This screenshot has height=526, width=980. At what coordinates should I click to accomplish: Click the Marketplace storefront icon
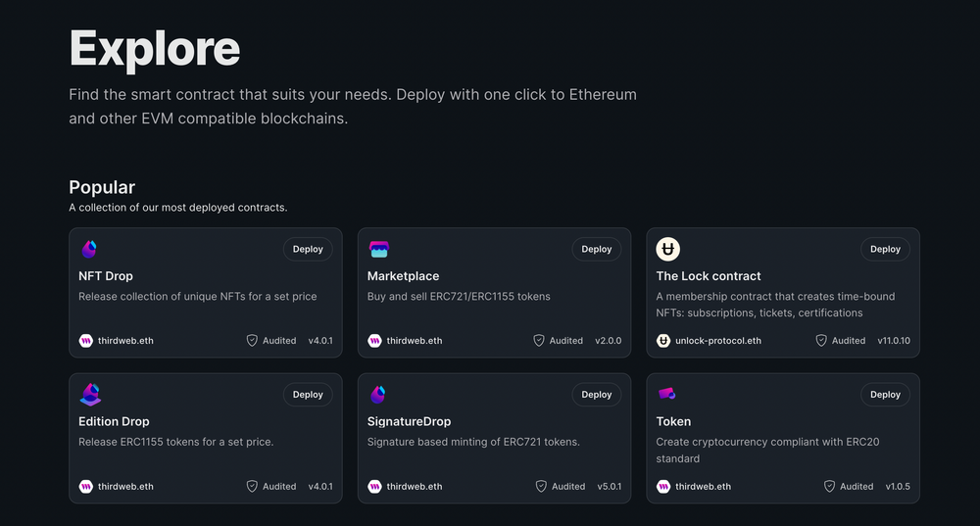[x=378, y=250]
